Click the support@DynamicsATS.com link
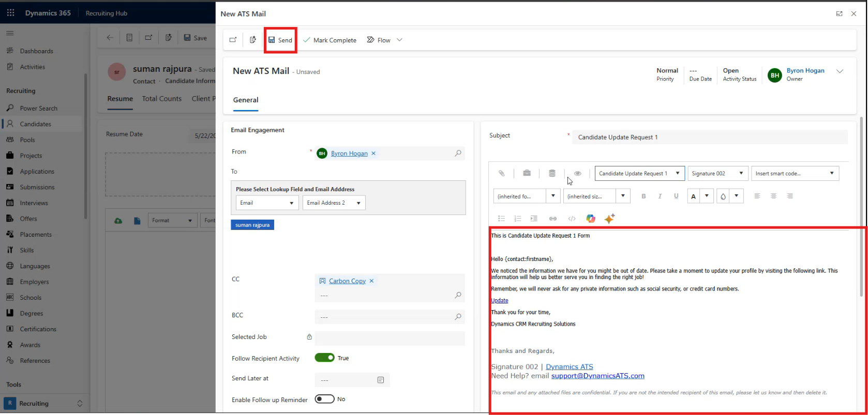Image resolution: width=868 pixels, height=415 pixels. (598, 376)
